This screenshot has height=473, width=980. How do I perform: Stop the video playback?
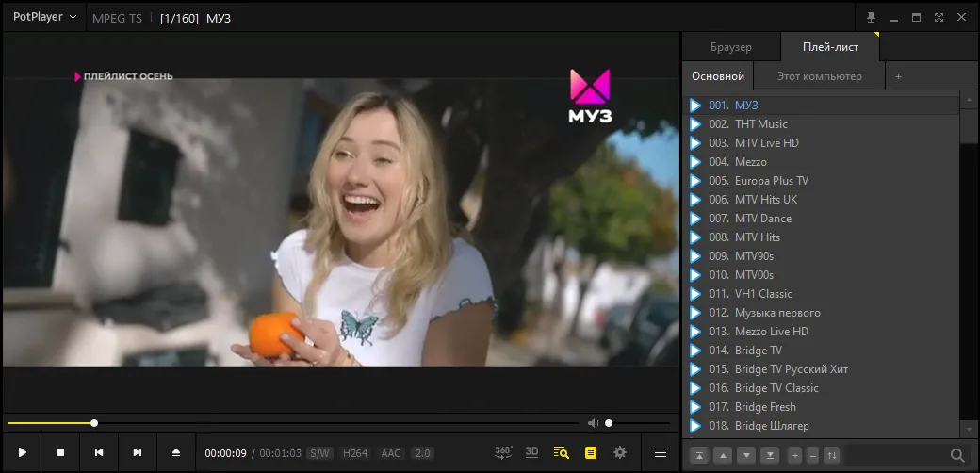click(x=60, y=452)
